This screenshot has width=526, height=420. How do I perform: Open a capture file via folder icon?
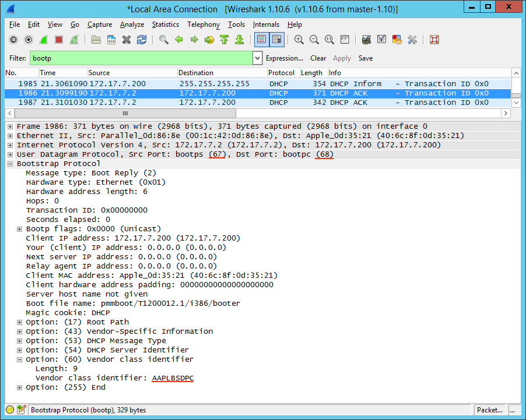click(x=96, y=40)
